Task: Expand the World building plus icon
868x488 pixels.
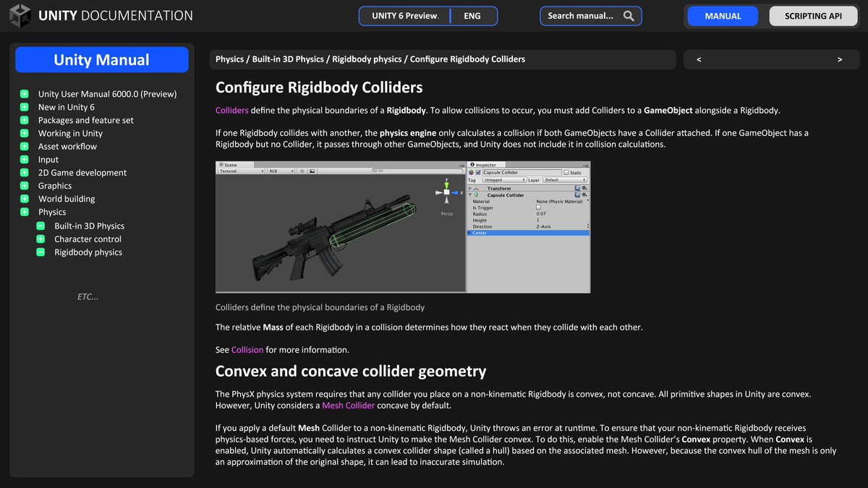Action: pyautogui.click(x=24, y=199)
